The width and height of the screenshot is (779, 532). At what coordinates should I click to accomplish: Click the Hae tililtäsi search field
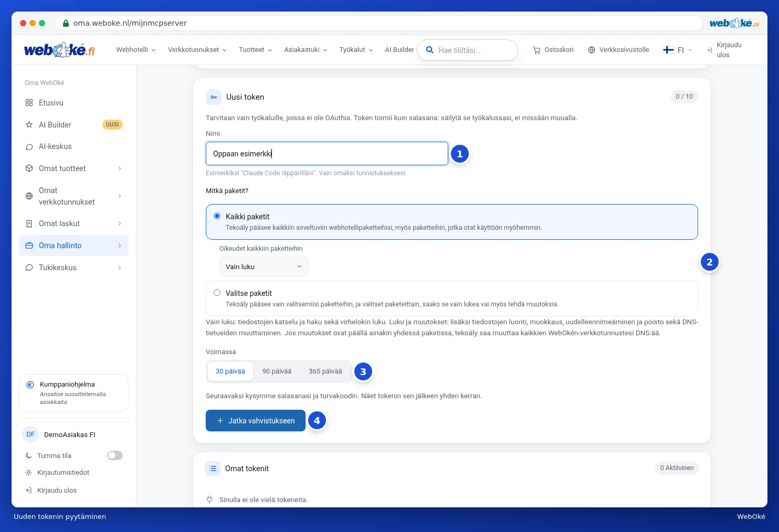[468, 50]
